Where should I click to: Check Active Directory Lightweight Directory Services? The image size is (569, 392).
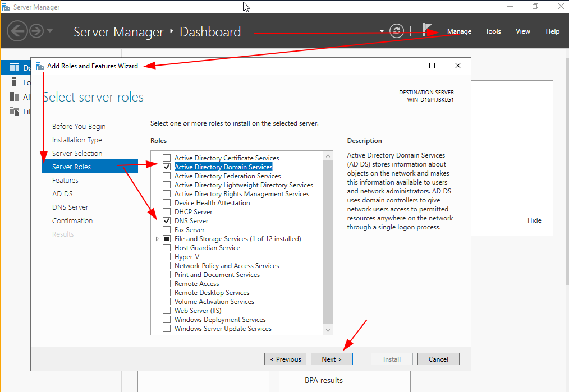click(167, 185)
